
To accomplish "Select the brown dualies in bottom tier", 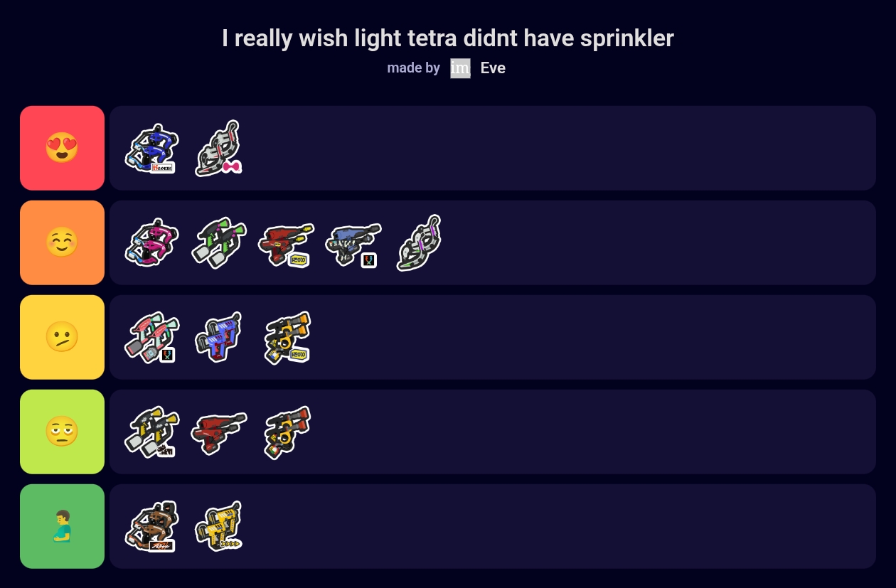I will click(151, 526).
